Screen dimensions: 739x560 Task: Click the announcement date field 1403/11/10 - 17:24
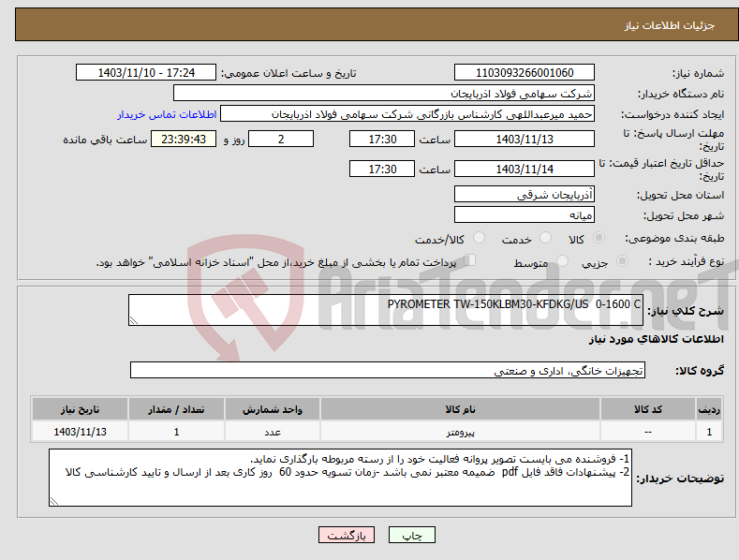click(x=146, y=73)
